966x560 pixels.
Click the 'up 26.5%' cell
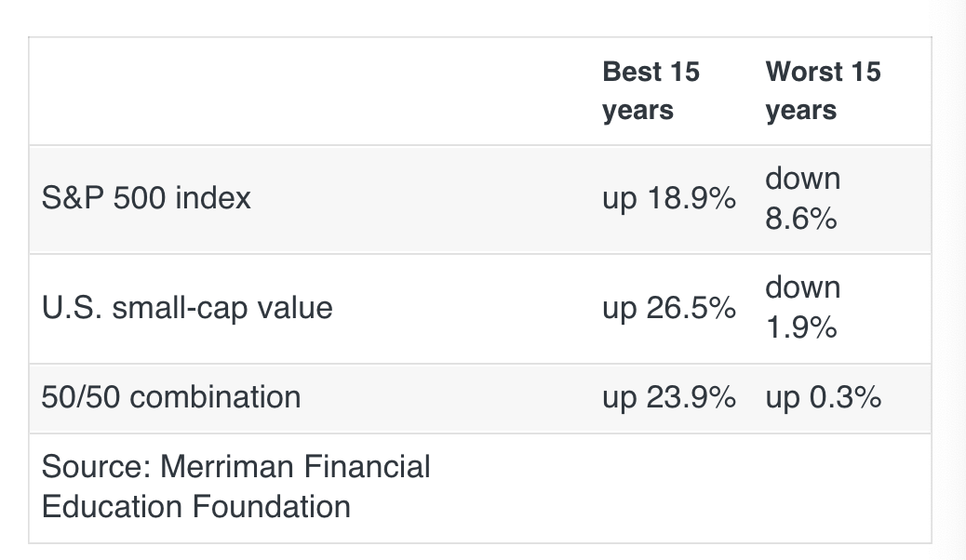click(669, 307)
